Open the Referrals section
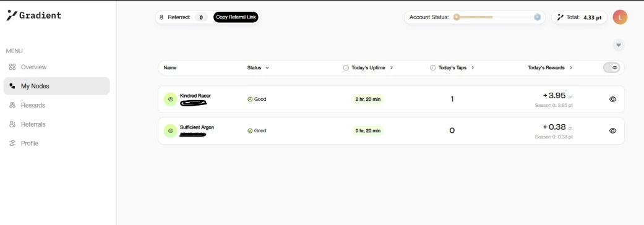Image resolution: width=644 pixels, height=225 pixels. click(33, 124)
